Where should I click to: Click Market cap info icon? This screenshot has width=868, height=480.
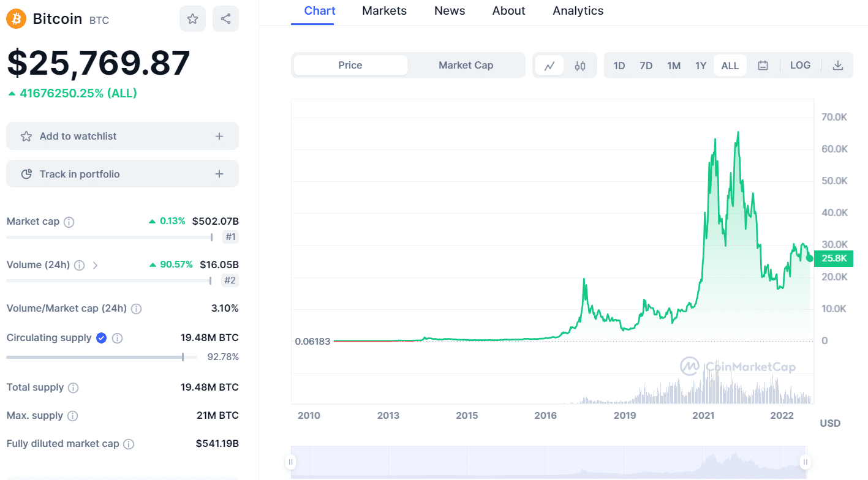[69, 222]
